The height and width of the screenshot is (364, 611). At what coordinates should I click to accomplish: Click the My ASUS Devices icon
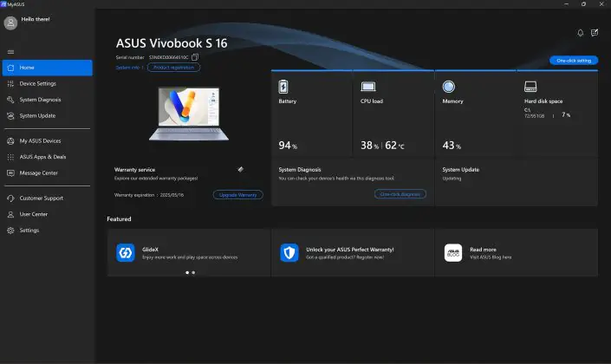[10, 141]
